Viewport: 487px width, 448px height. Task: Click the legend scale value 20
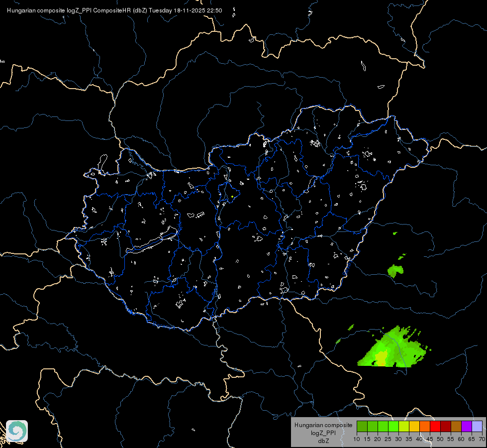coord(378,440)
